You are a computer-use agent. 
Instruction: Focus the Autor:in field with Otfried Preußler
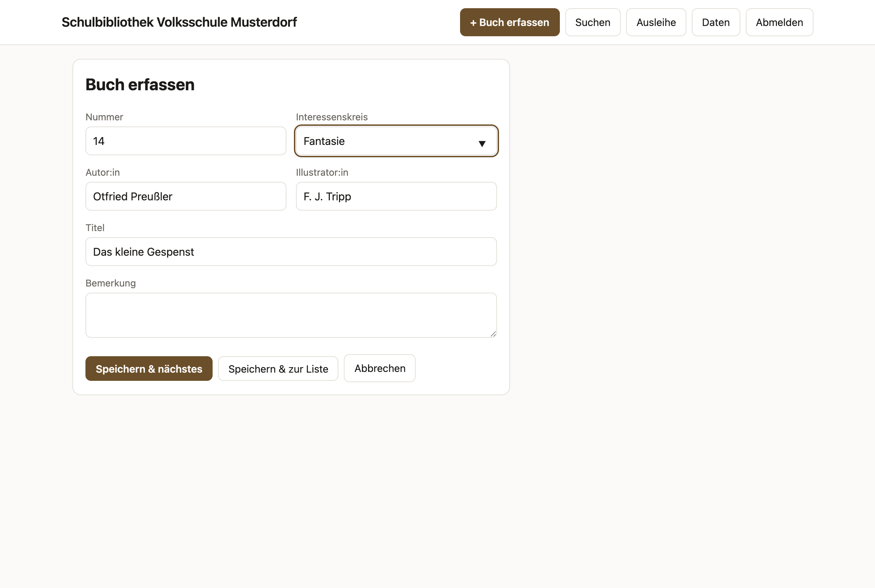pyautogui.click(x=186, y=196)
